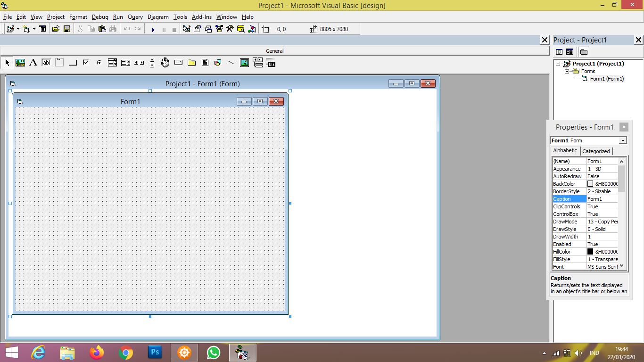Select the BorderStyle property row
This screenshot has height=362, width=644.
click(585, 191)
